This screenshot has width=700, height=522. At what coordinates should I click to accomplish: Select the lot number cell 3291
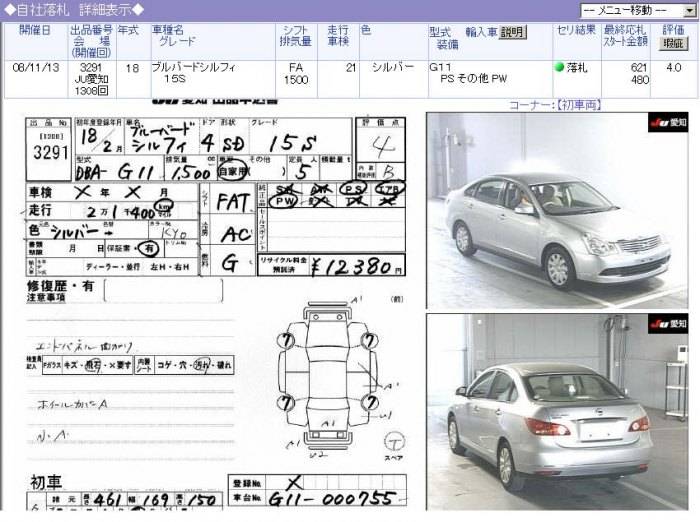[x=91, y=67]
